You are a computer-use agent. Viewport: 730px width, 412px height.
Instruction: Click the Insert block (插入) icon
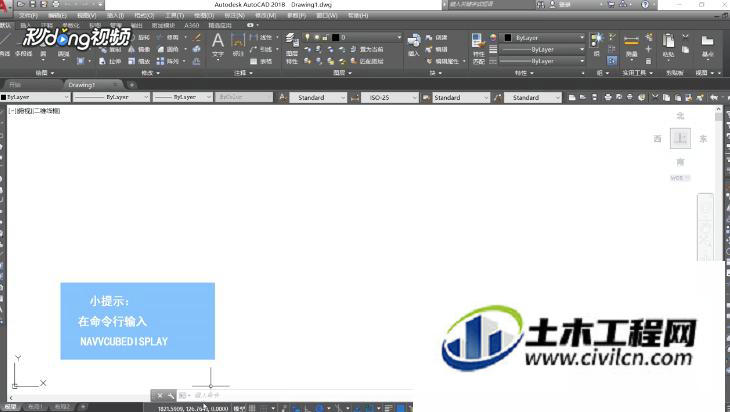[x=413, y=41]
